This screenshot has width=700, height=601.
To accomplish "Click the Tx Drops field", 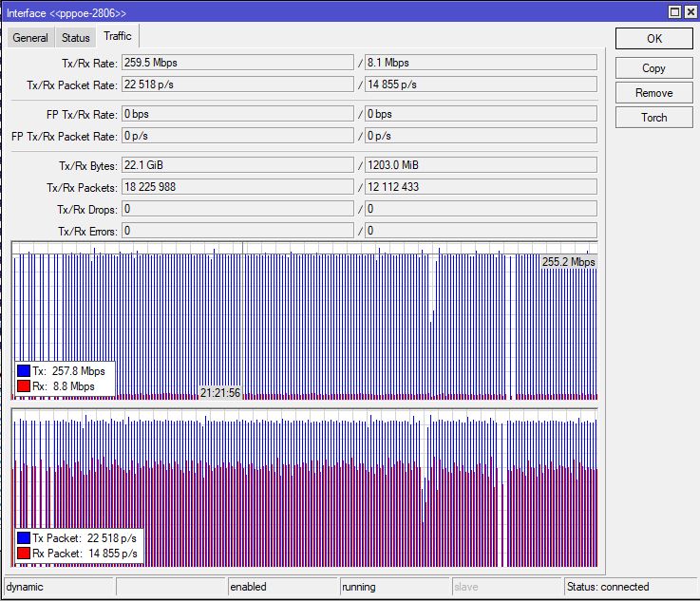I will [237, 209].
